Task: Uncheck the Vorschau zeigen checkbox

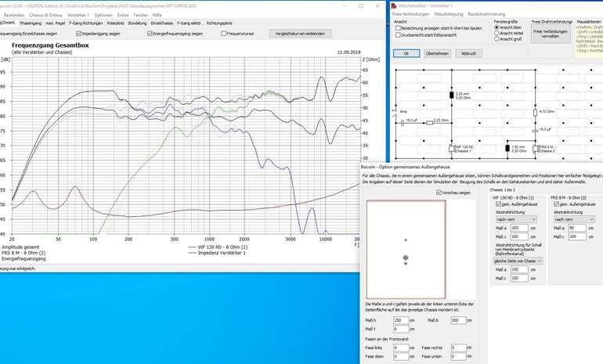Action: pyautogui.click(x=439, y=192)
